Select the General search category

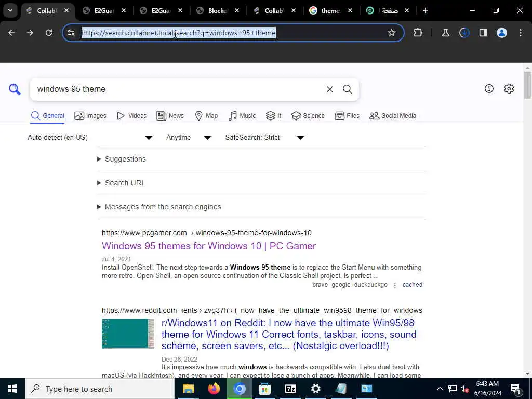pyautogui.click(x=47, y=116)
